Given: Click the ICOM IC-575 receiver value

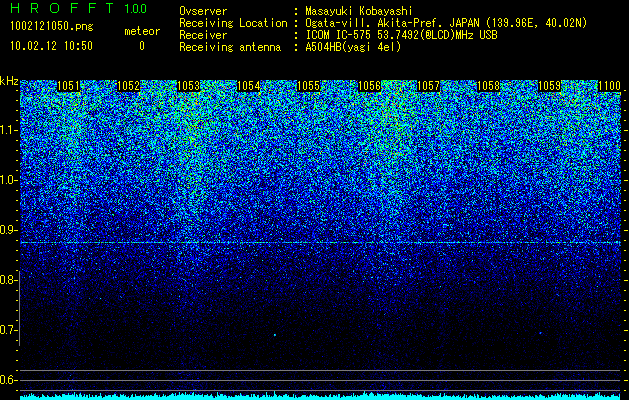Looking at the screenshot, I should click(402, 35).
